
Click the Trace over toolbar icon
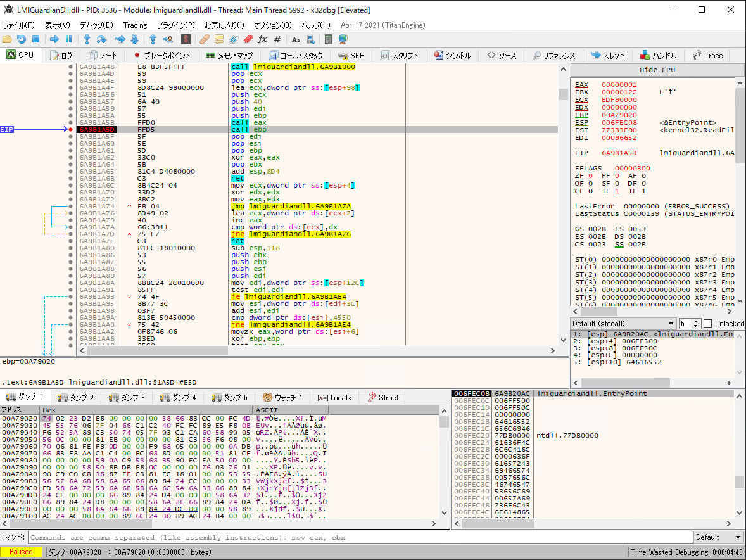(134, 39)
